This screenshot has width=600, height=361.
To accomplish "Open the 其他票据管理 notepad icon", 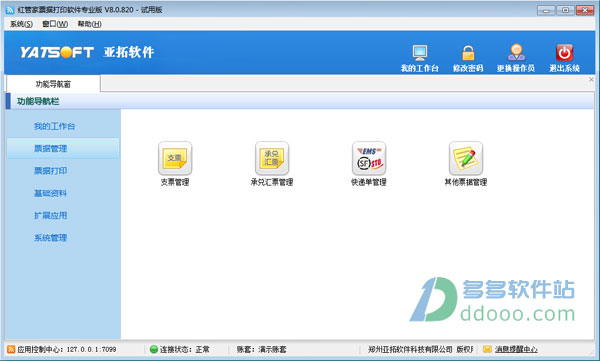I will point(466,158).
